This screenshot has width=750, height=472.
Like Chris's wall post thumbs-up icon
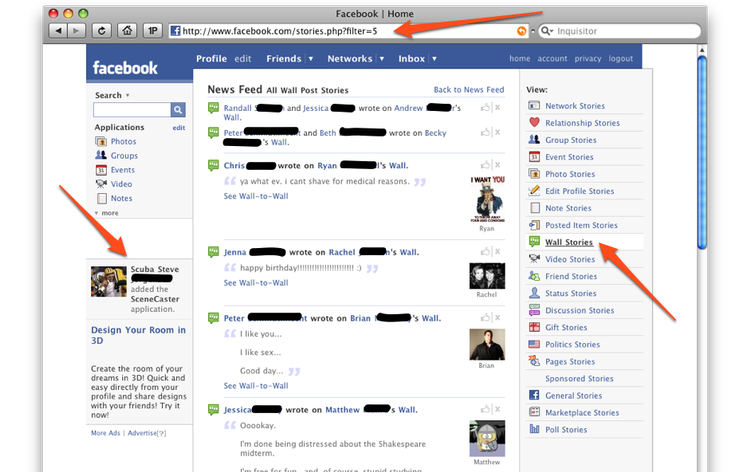click(x=485, y=165)
